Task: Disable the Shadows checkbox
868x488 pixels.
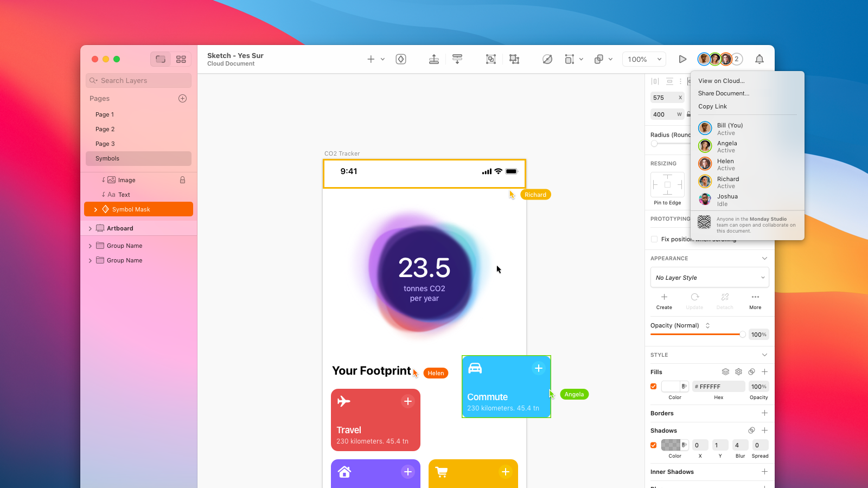Action: (x=654, y=445)
